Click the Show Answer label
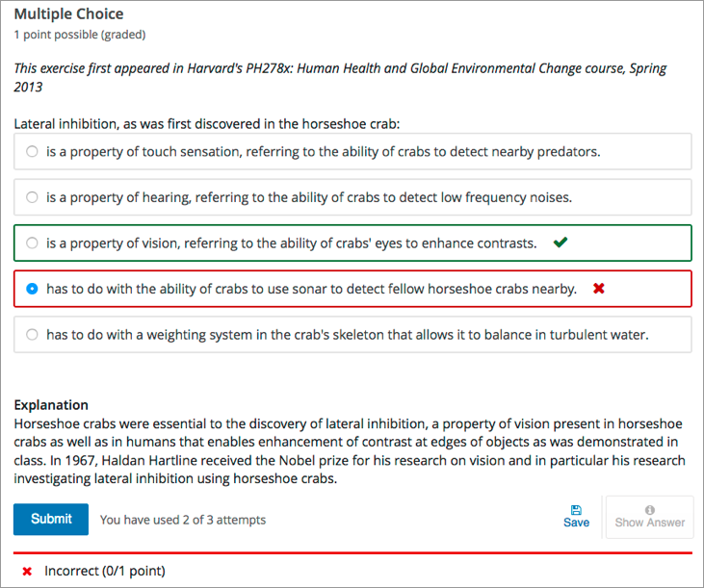Image resolution: width=704 pixels, height=588 pixels. (650, 523)
